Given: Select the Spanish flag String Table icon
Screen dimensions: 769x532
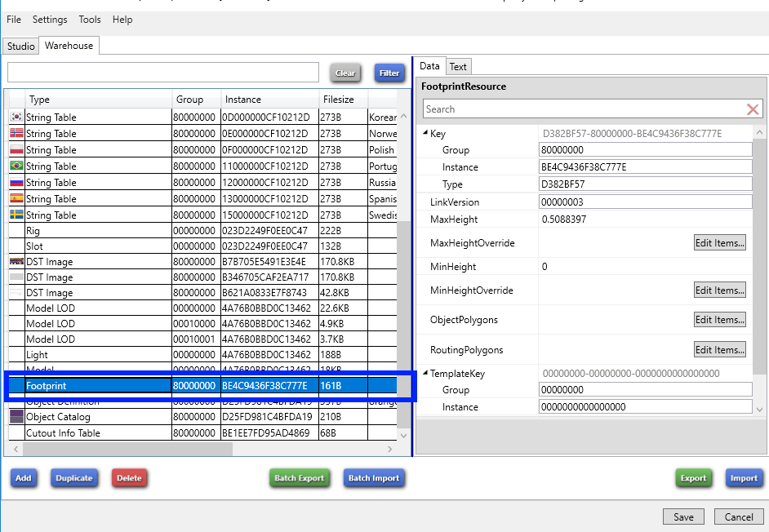Looking at the screenshot, I should click(16, 198).
